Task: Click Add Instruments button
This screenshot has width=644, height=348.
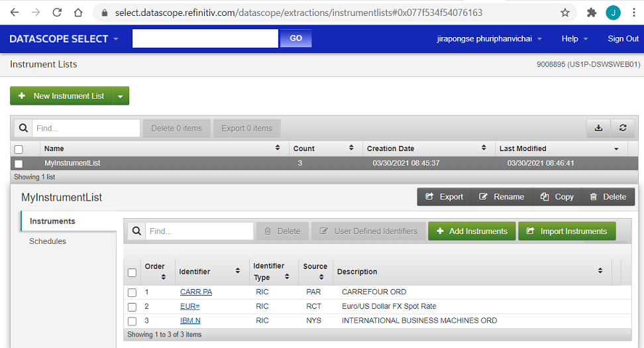Action: (472, 231)
